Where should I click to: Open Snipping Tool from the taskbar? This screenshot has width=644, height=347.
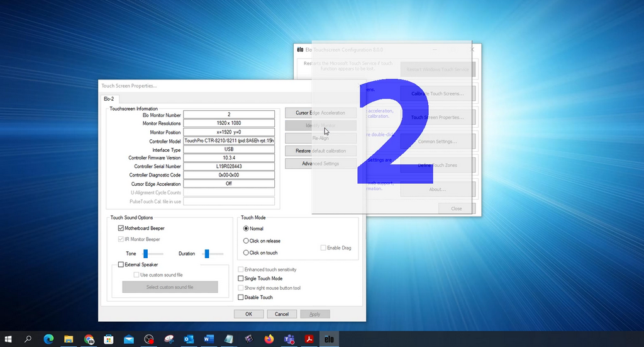[x=169, y=339]
